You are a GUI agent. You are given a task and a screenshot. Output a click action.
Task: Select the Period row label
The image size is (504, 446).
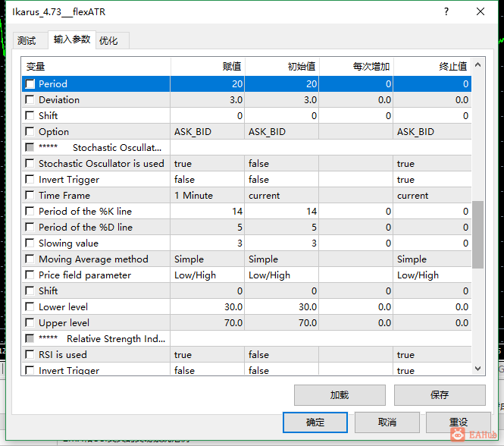[x=53, y=84]
